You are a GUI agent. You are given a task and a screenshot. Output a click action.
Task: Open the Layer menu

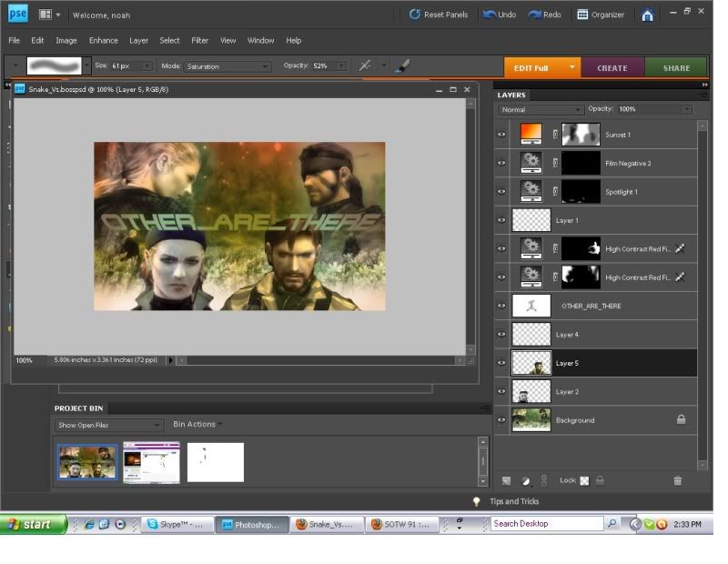(x=139, y=40)
